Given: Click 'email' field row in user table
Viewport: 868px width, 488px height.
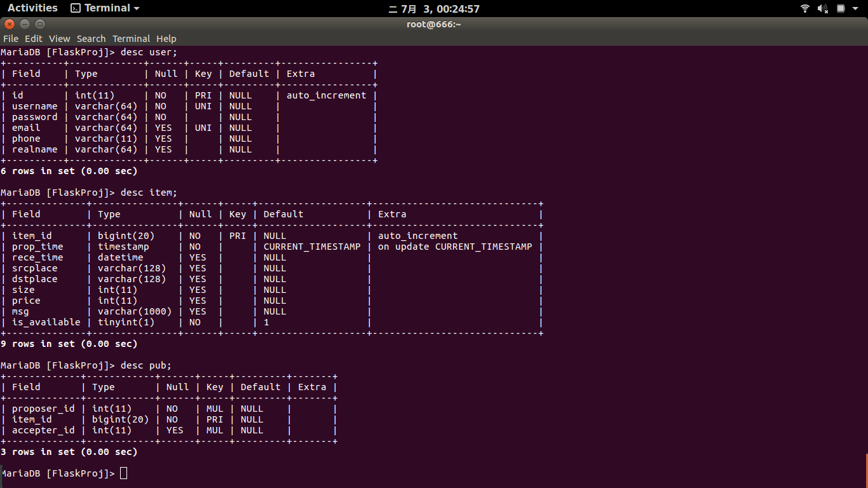Looking at the screenshot, I should (26, 128).
